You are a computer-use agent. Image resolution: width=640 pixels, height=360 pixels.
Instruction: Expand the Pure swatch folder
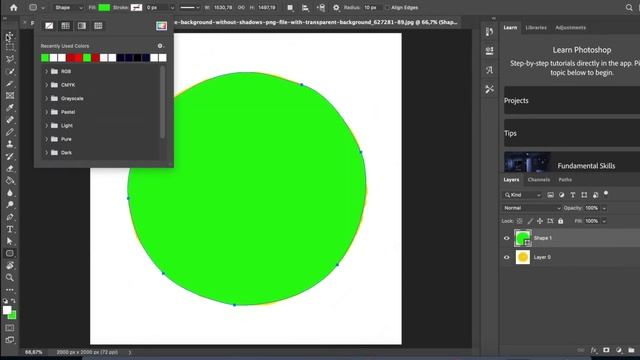tap(46, 139)
